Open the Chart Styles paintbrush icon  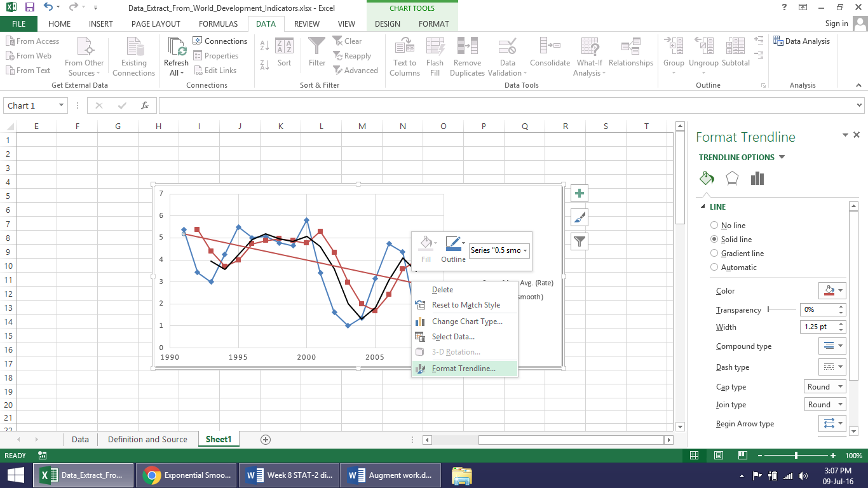(x=579, y=217)
